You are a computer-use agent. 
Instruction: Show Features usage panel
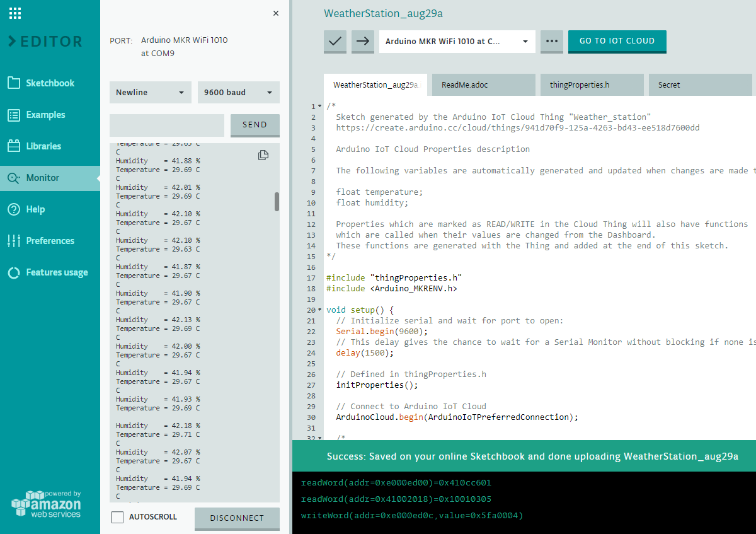coord(57,272)
